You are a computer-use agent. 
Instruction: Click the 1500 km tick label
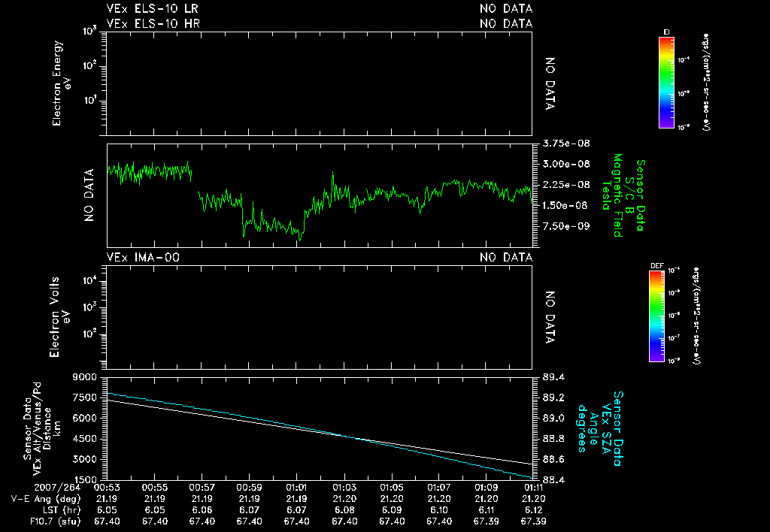click(x=84, y=480)
